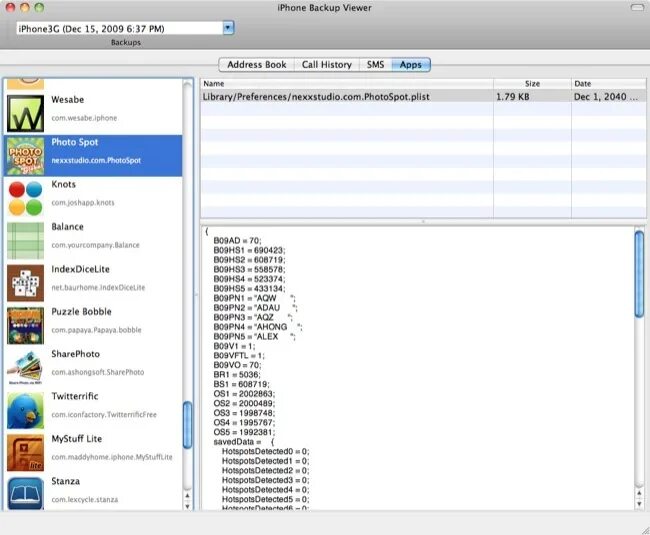Click the 1.79 KB size cell

(513, 97)
